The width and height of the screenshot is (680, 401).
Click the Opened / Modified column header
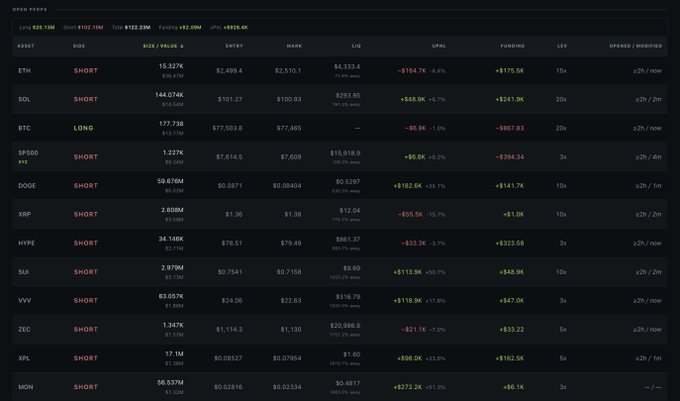tap(636, 46)
